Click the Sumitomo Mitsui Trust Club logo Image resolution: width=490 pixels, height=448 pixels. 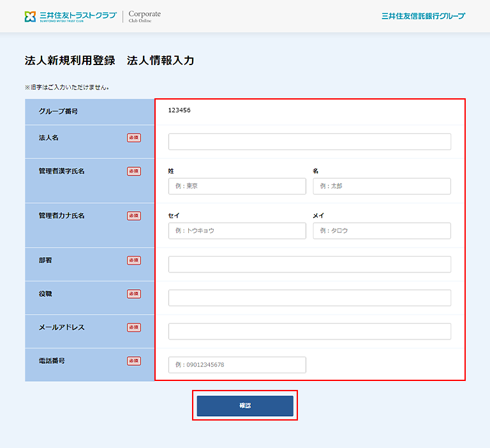(70, 16)
